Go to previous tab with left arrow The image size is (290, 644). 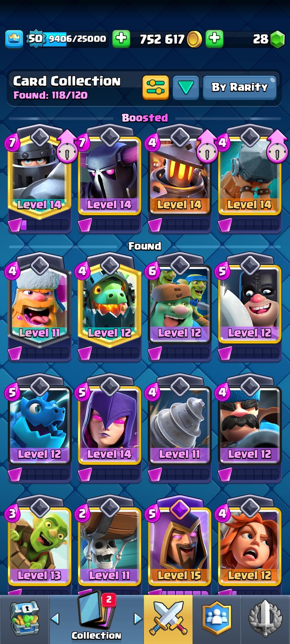tap(55, 619)
